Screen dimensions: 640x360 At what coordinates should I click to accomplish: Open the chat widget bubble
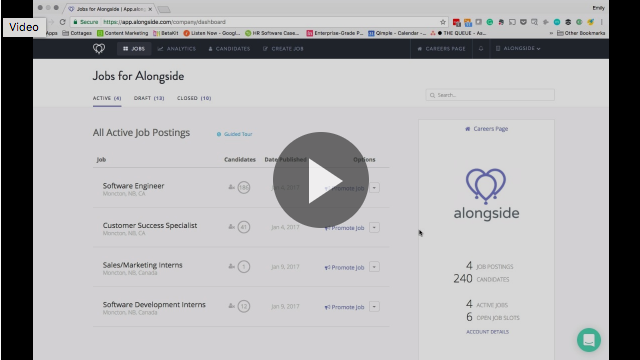click(x=589, y=340)
